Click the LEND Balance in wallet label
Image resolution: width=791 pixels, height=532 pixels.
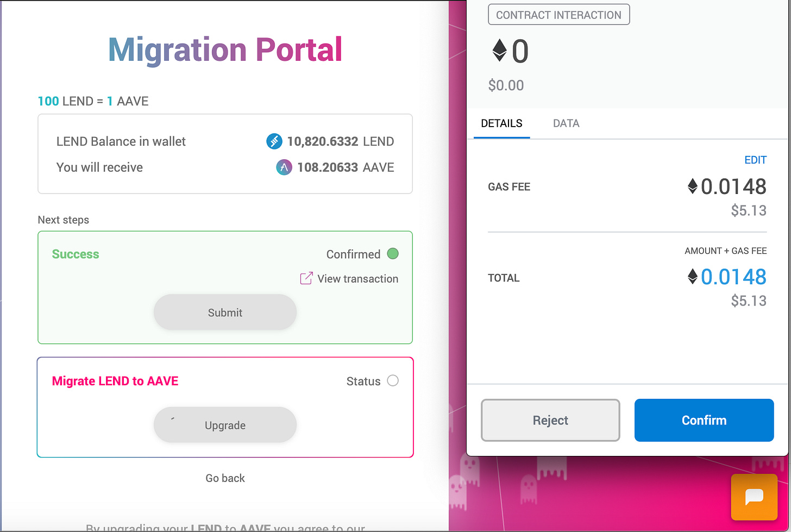coord(121,142)
